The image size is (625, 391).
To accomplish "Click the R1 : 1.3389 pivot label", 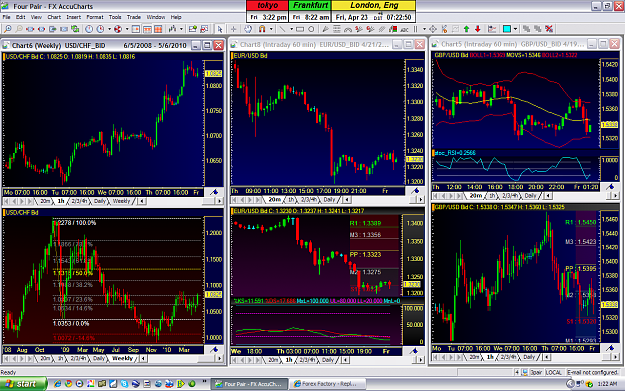I will (366, 223).
